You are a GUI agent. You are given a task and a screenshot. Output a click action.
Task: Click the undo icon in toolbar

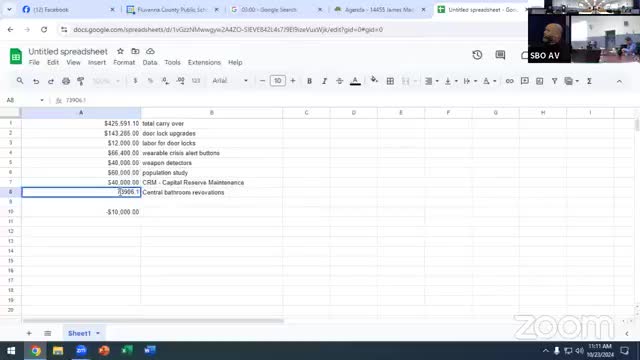click(x=36, y=81)
